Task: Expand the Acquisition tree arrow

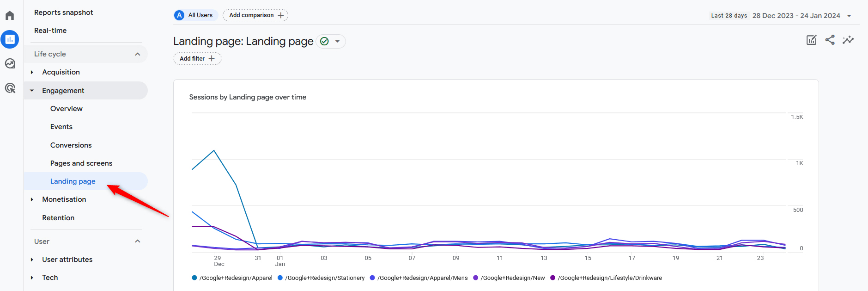Action: 32,72
